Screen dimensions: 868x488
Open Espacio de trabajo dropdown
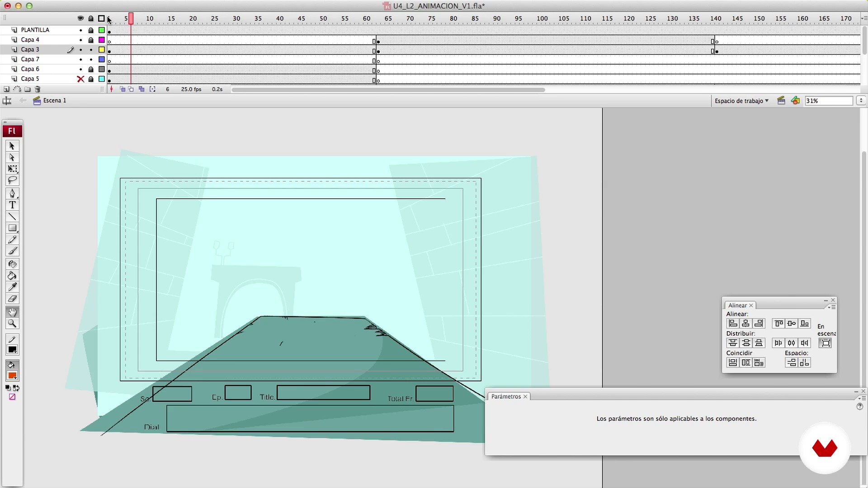coord(741,101)
